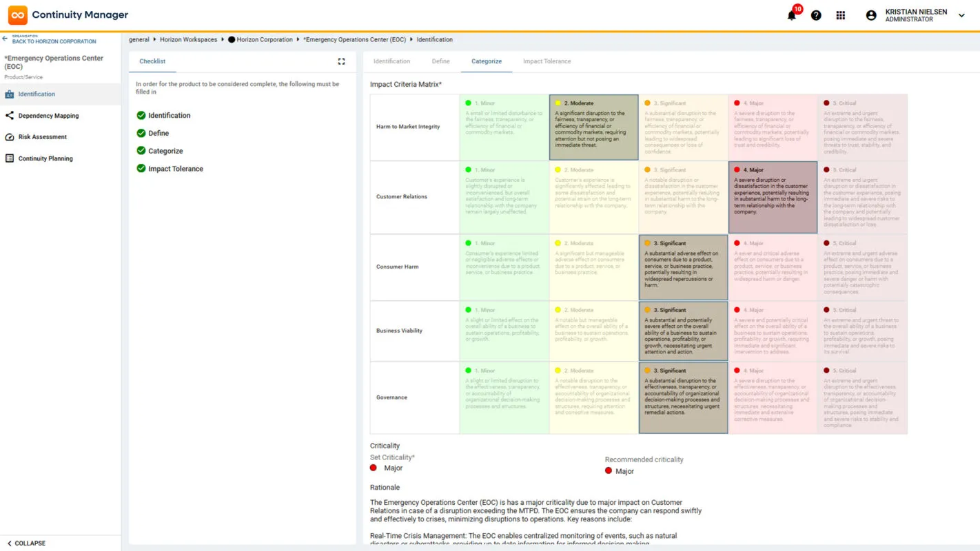Click the 'Business Viability' row label

399,331
